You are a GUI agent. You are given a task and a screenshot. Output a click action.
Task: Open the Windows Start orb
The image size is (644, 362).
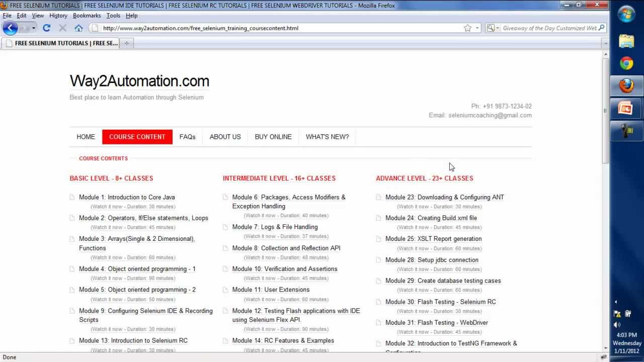tap(627, 14)
